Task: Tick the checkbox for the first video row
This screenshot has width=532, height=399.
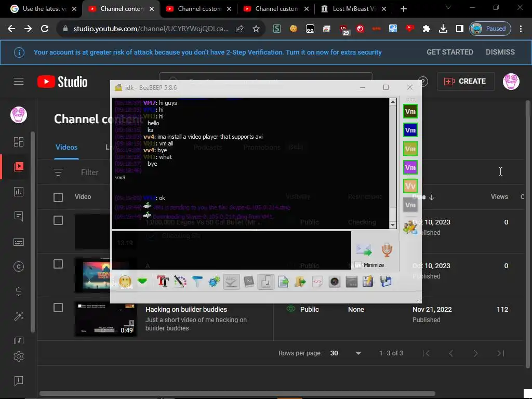Action: click(58, 220)
